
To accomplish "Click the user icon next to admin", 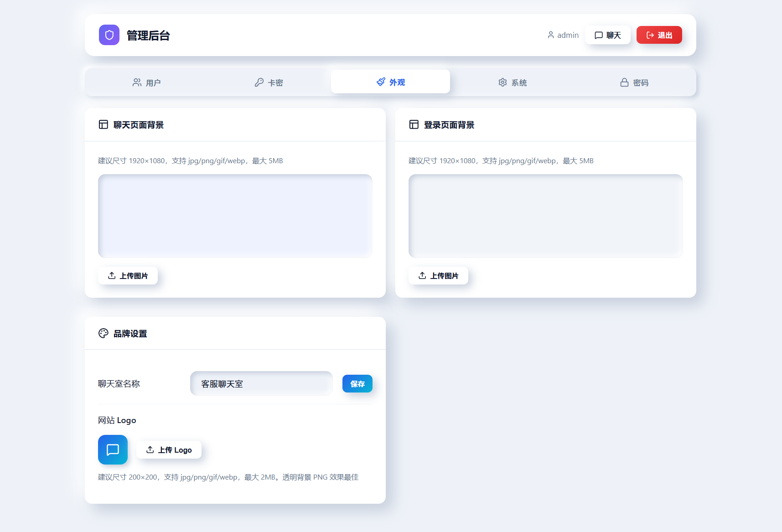I will click(x=551, y=35).
